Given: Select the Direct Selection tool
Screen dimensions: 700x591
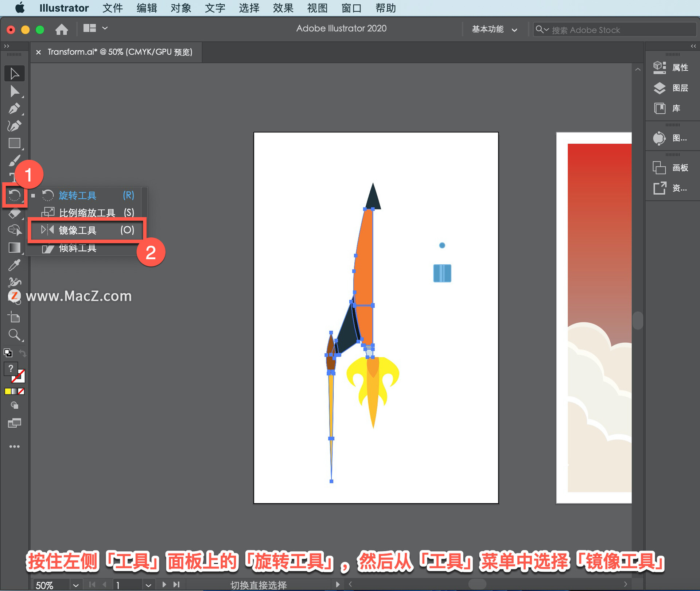Looking at the screenshot, I should tap(15, 91).
